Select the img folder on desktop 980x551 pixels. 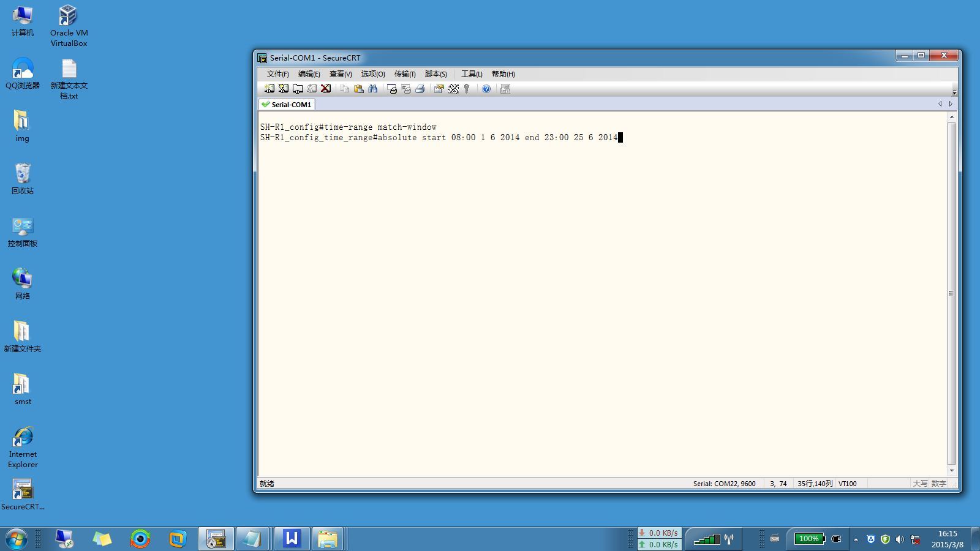(22, 126)
